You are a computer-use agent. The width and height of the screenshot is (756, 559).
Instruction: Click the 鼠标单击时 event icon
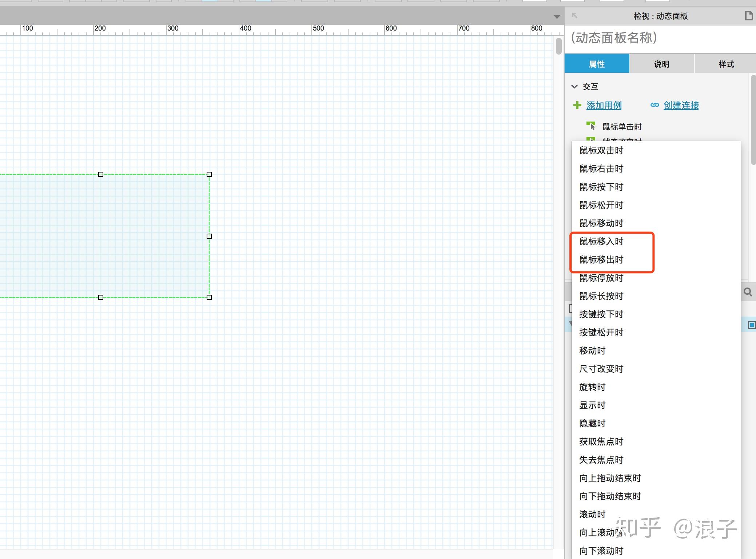coord(591,126)
